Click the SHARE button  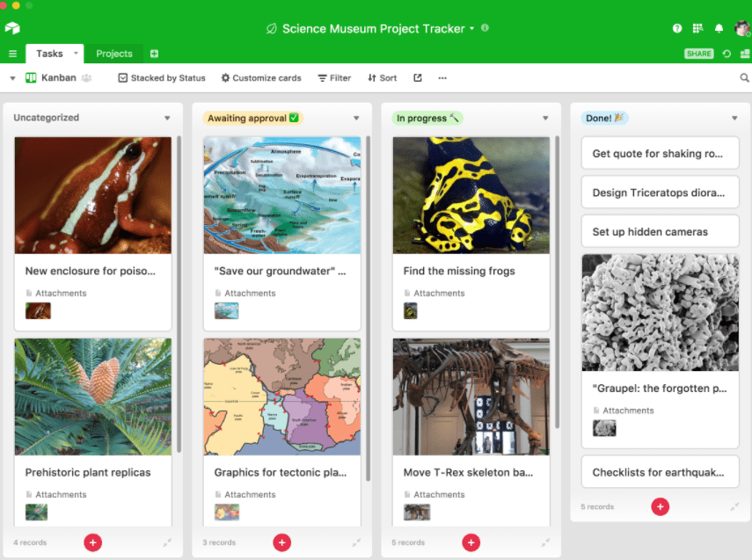click(698, 54)
